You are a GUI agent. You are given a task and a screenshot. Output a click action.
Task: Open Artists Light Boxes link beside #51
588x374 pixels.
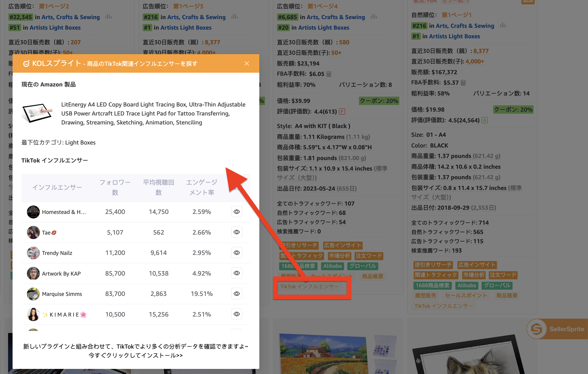[55, 28]
